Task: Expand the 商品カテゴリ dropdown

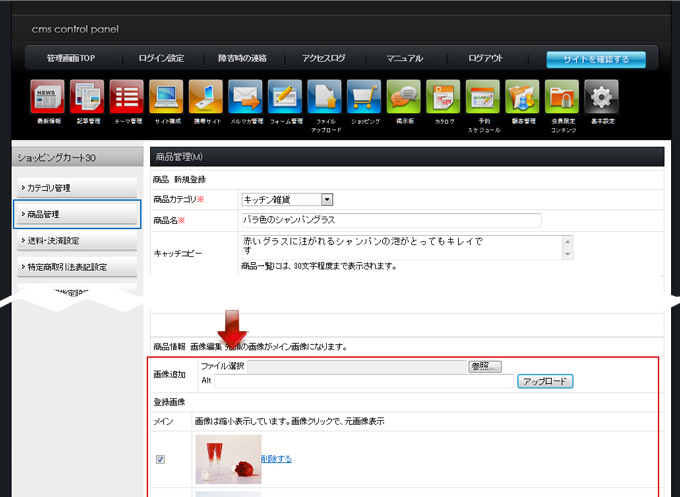Action: (x=326, y=200)
